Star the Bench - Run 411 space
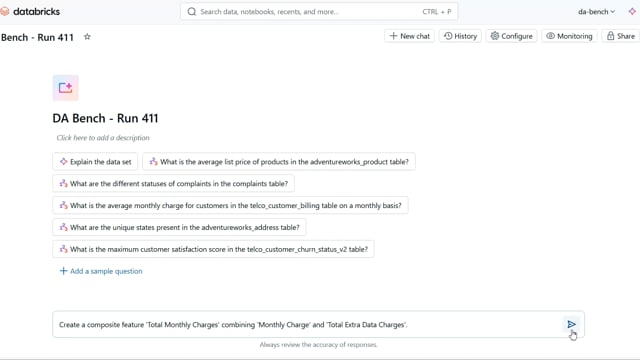Viewport: 640px width, 360px height. 87,37
